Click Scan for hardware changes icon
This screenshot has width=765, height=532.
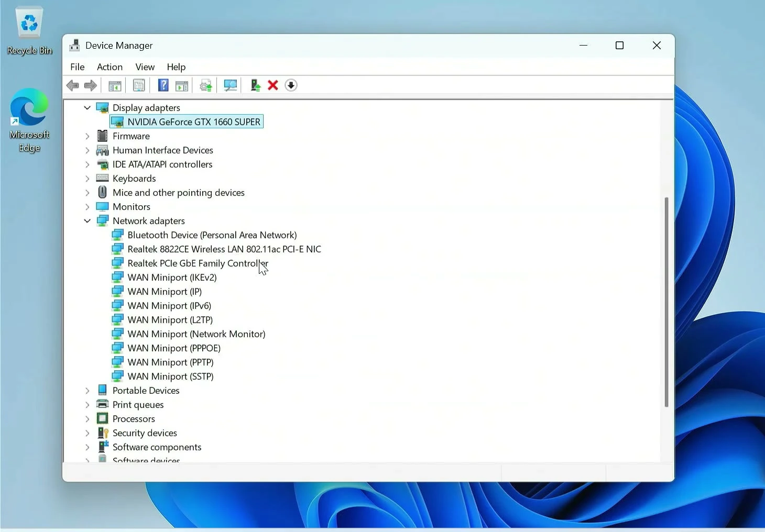click(230, 85)
